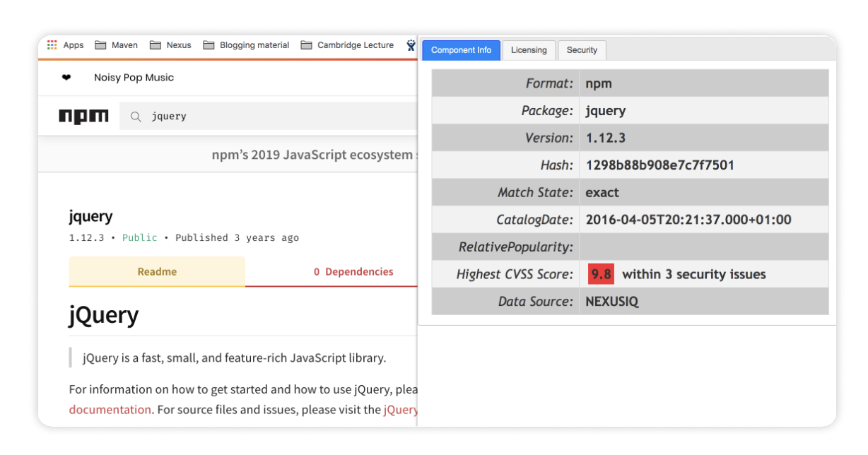Image resolution: width=868 pixels, height=455 pixels.
Task: Click the red 9.8 CVSS score badge
Action: pos(601,274)
